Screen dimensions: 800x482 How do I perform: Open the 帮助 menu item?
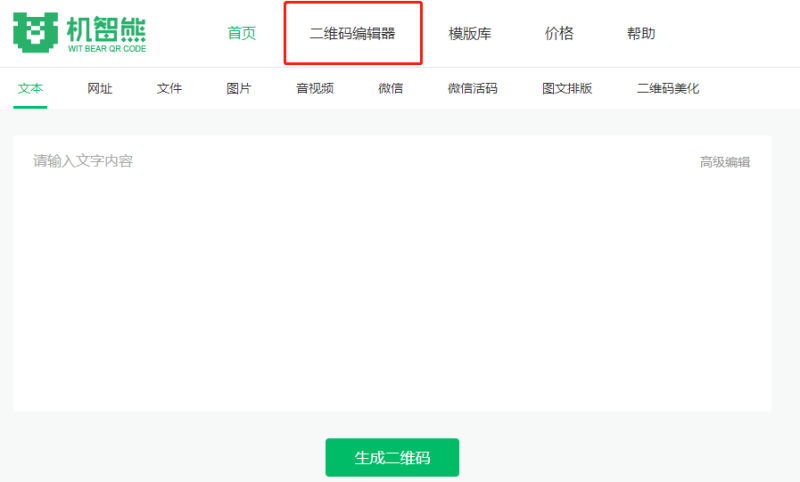pos(641,34)
